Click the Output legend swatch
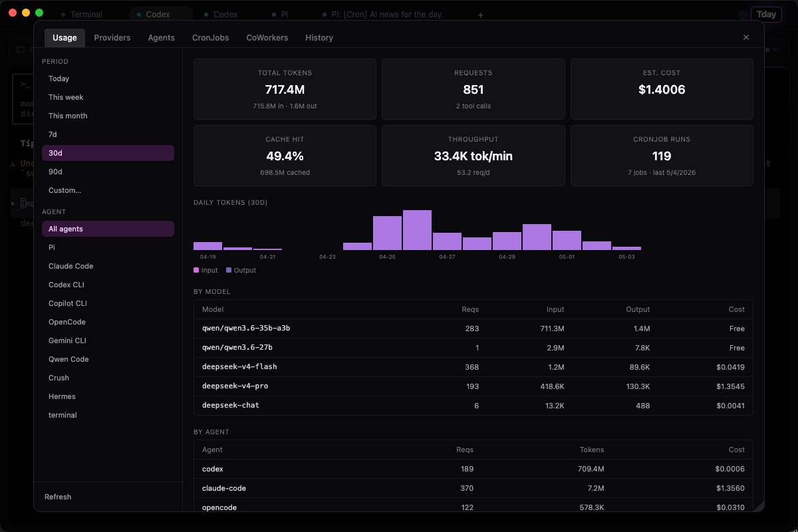The width and height of the screenshot is (798, 532). [x=229, y=270]
